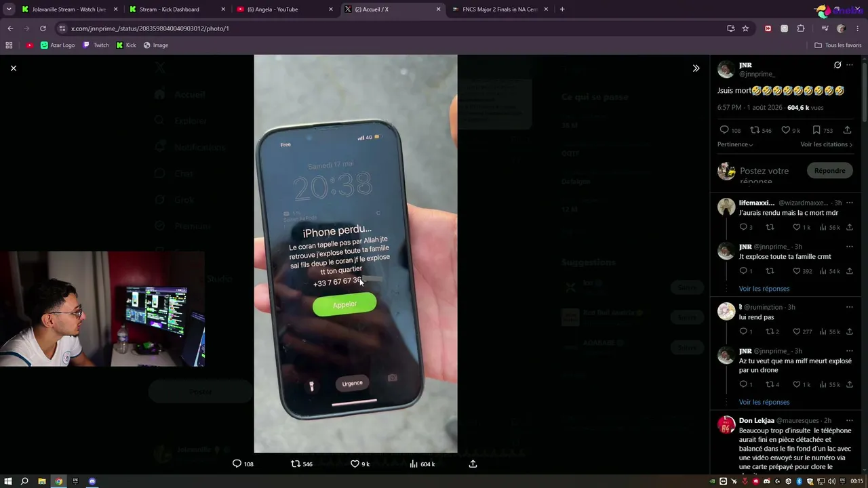This screenshot has width=868, height=488.
Task: Open Grok icon beside JNR's post header
Action: click(x=837, y=65)
